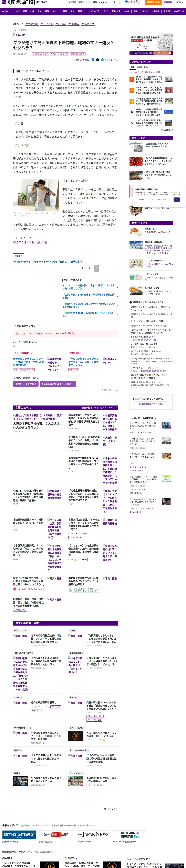Open the 大手小町 navigation tab
This screenshot has width=186, height=868.
[x=156, y=11]
